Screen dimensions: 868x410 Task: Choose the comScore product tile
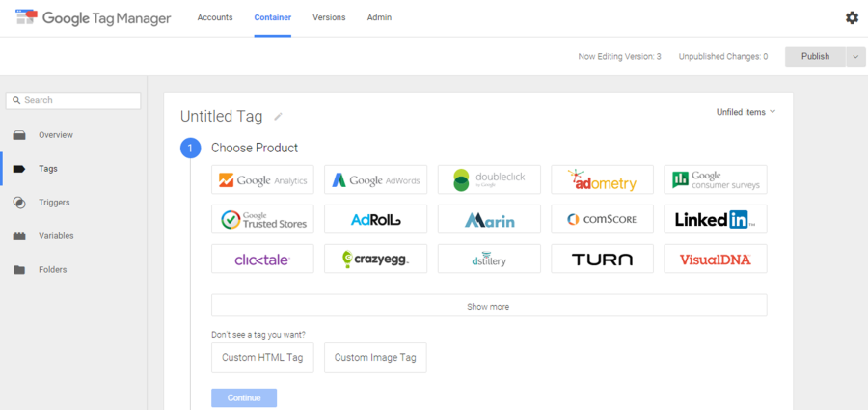click(x=602, y=219)
